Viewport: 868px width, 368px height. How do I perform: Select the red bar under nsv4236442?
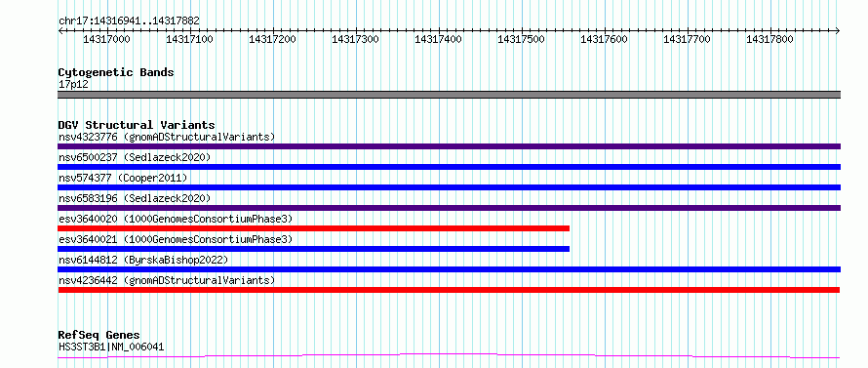point(449,290)
